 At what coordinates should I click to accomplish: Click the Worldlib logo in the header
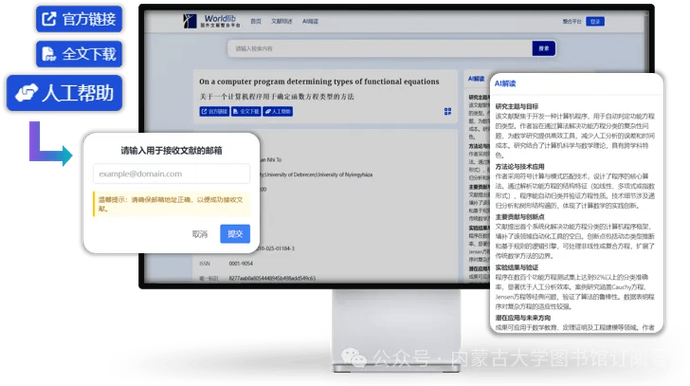(x=212, y=21)
